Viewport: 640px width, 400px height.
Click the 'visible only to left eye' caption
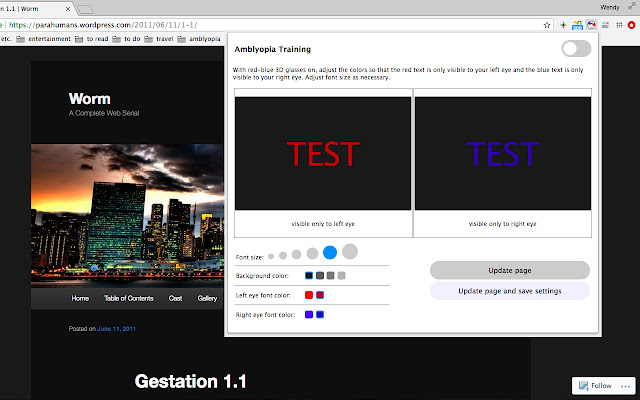pyautogui.click(x=323, y=224)
